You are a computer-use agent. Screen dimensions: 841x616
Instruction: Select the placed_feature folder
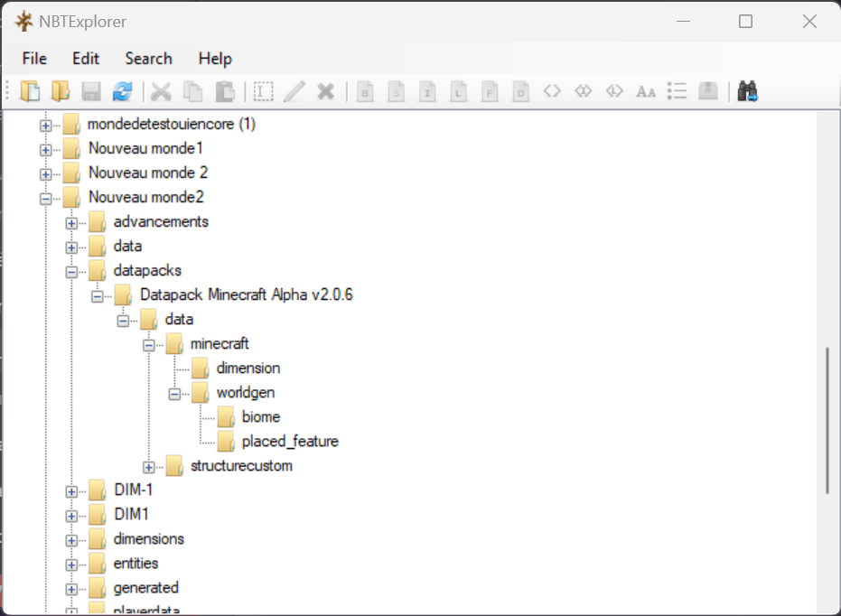pos(289,442)
